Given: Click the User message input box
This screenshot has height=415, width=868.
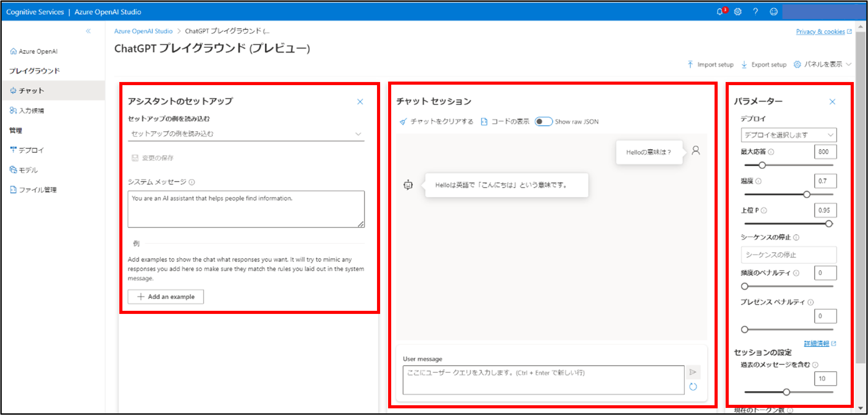Looking at the screenshot, I should click(x=543, y=380).
